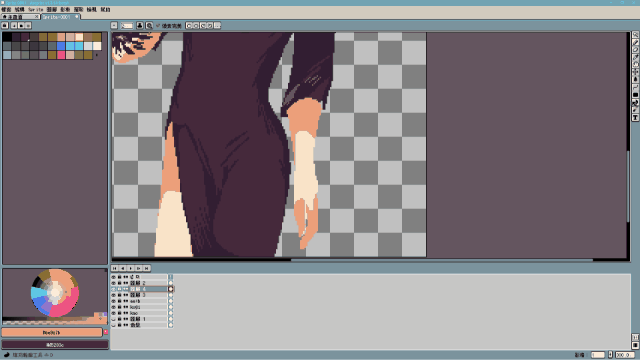Open the File menu

[x=6, y=9]
